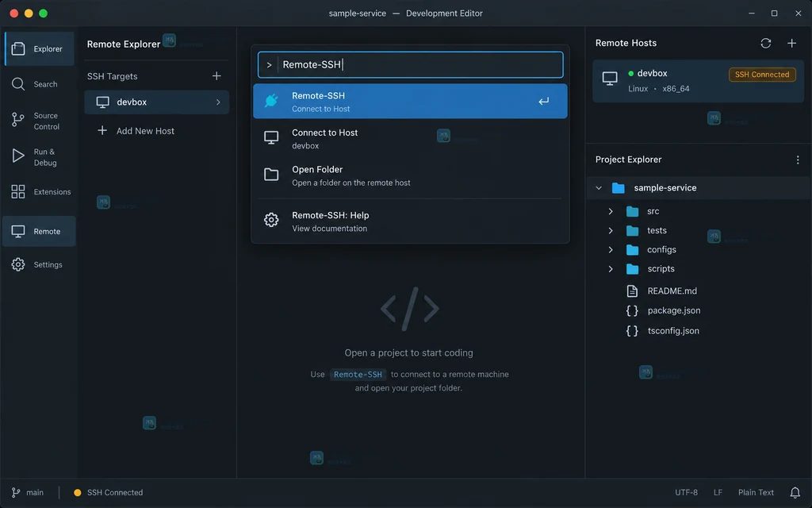Image resolution: width=812 pixels, height=508 pixels.
Task: Expand the scripts folder
Action: [x=611, y=268]
